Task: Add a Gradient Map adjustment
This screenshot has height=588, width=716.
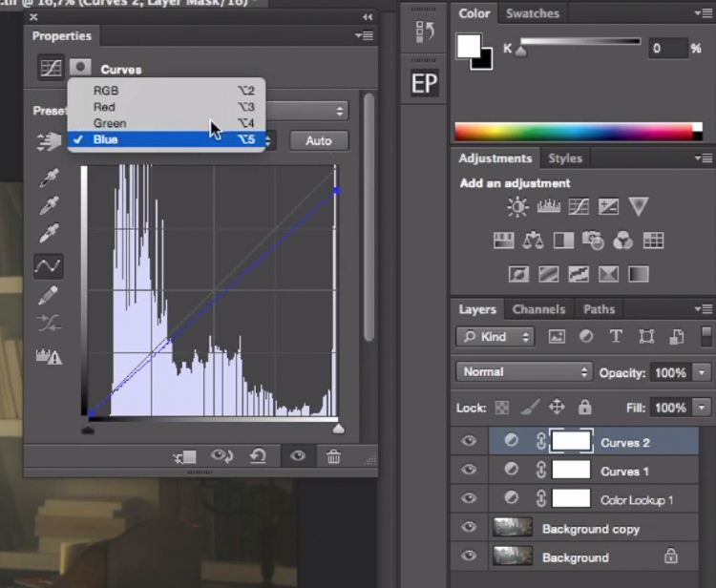Action: click(x=639, y=274)
